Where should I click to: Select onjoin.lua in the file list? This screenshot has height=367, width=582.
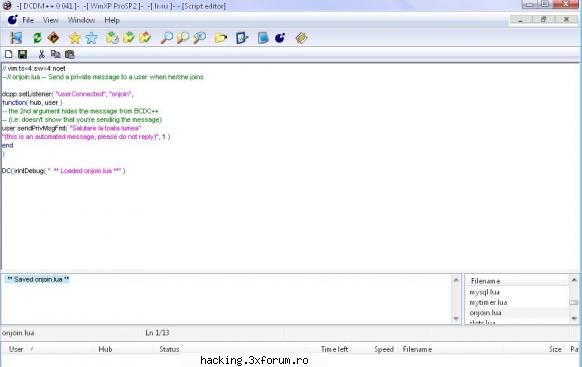point(485,313)
